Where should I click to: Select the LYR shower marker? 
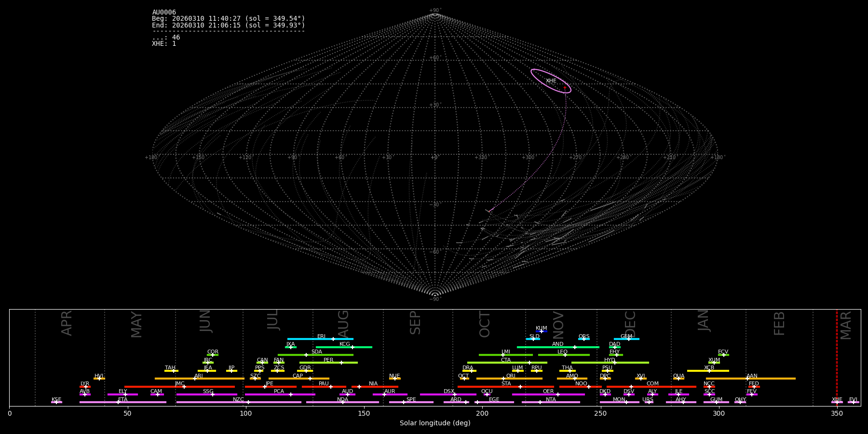click(x=85, y=386)
